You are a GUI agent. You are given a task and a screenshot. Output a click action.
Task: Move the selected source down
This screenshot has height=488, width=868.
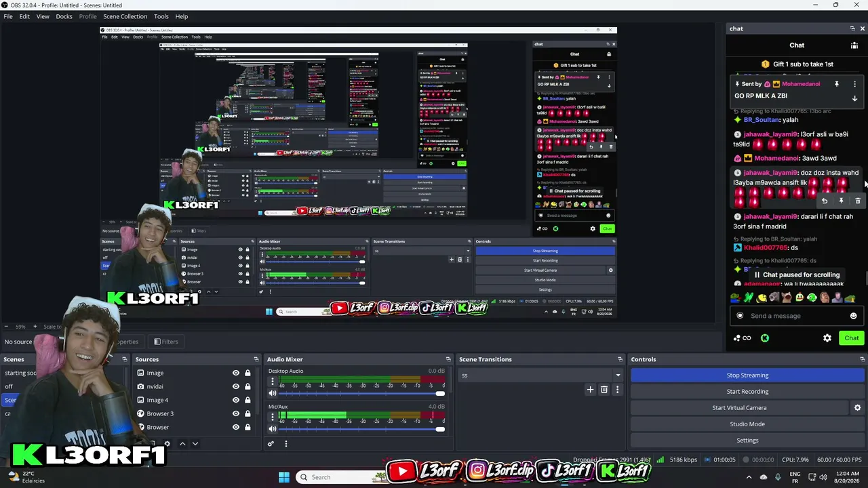point(195,444)
